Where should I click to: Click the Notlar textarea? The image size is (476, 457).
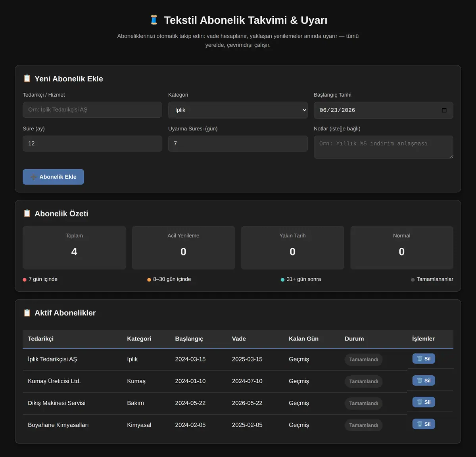click(384, 147)
